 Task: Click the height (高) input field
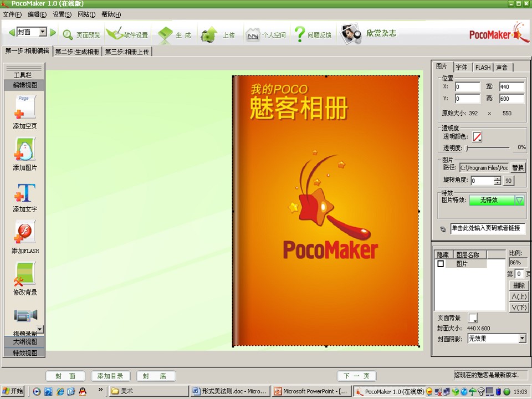pos(511,99)
